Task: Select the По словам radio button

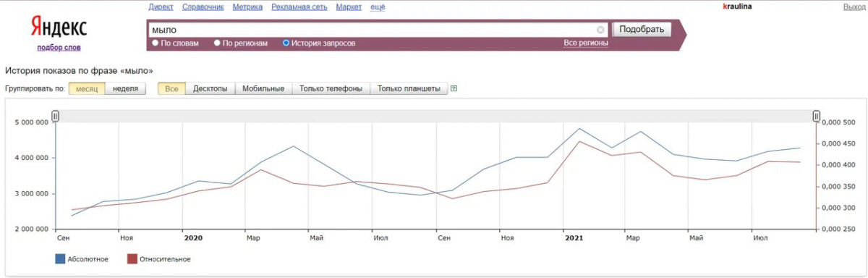Action: pyautogui.click(x=156, y=43)
